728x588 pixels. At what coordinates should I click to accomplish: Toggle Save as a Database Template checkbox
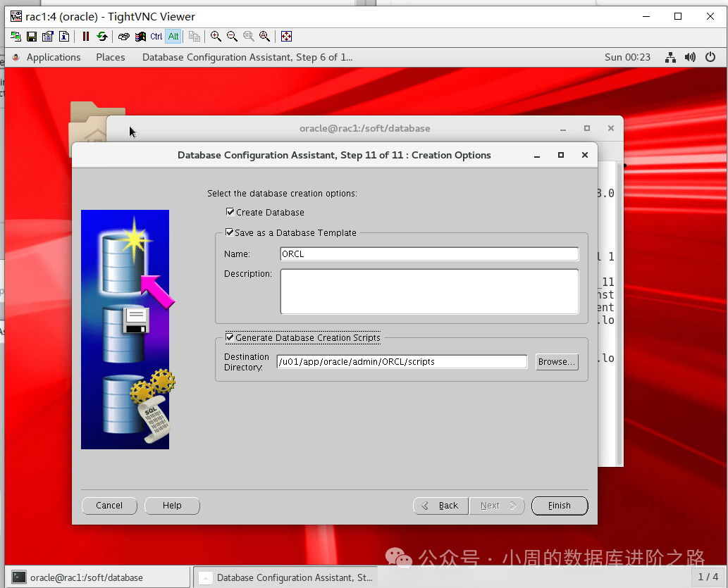click(229, 232)
